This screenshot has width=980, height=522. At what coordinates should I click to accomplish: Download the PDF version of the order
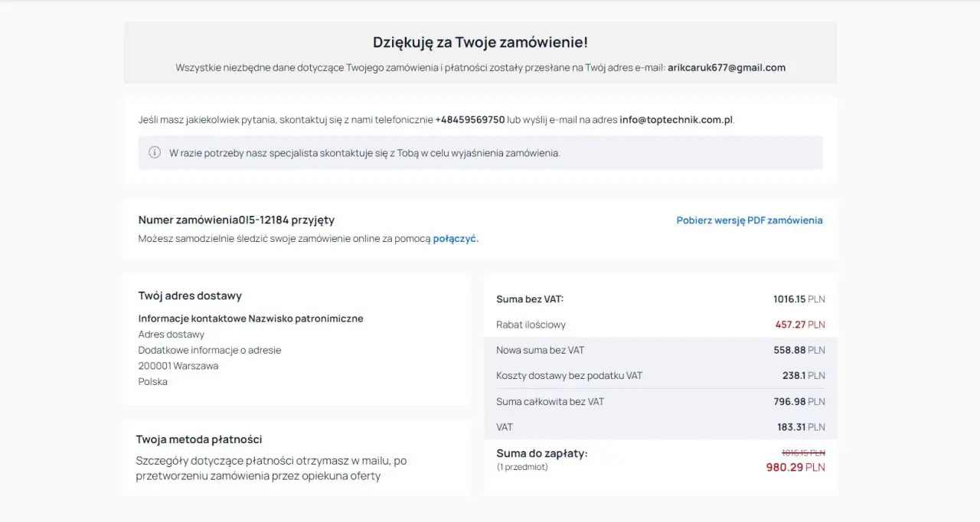click(749, 220)
